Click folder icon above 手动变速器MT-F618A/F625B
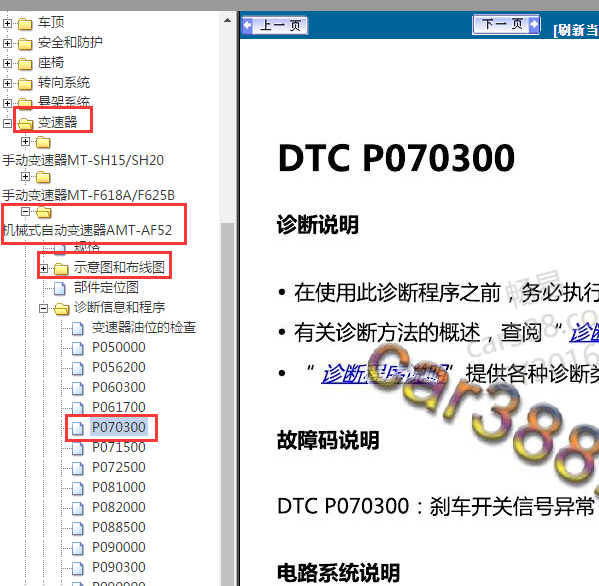Screen dimensions: 599x586 [43, 177]
